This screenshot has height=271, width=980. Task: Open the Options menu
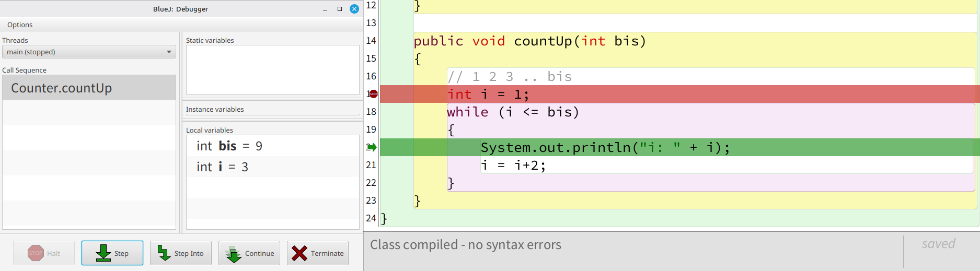tap(20, 25)
